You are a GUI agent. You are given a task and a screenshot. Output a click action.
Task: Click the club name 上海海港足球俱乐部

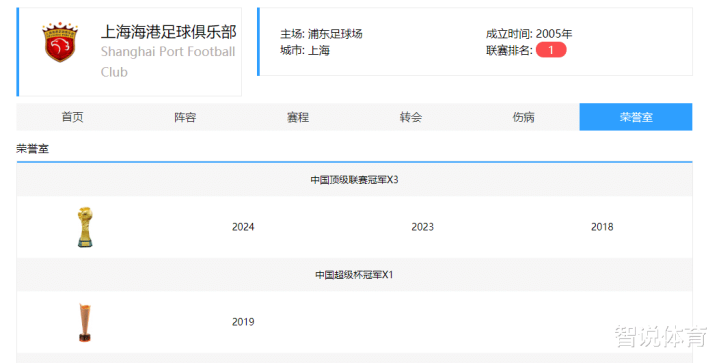tap(168, 32)
